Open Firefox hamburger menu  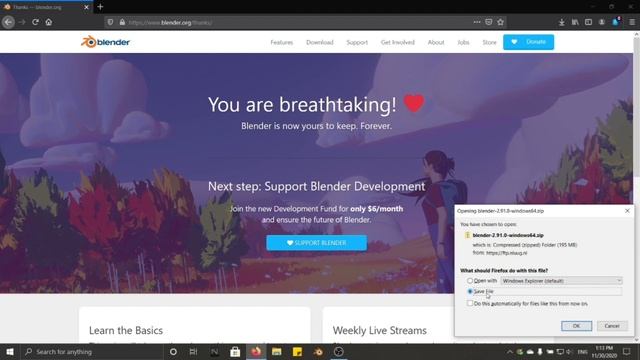click(632, 22)
